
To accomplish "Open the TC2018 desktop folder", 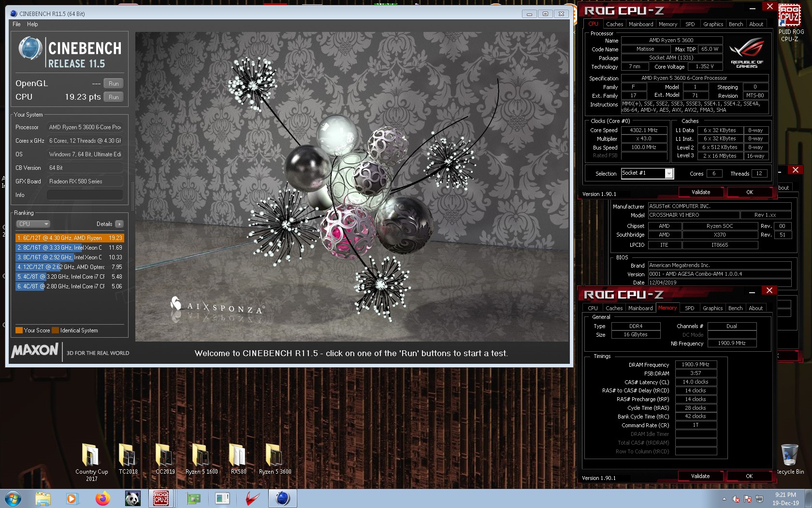I will (x=128, y=459).
